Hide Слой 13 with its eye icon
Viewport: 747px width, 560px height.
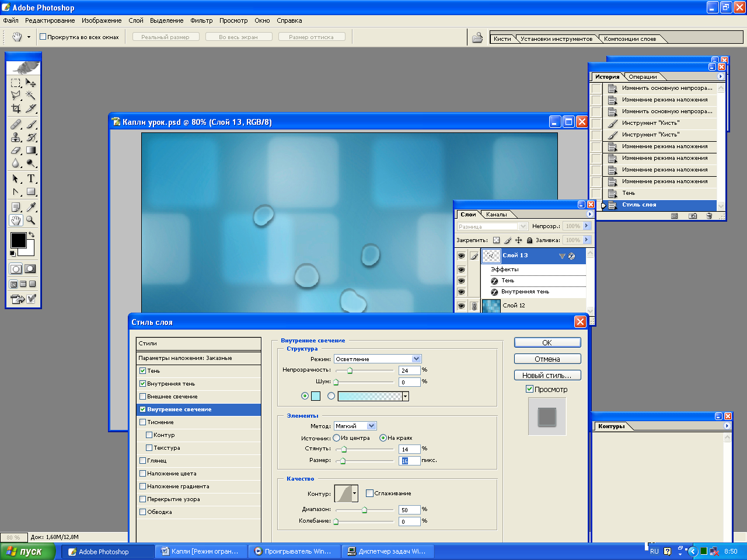461,256
